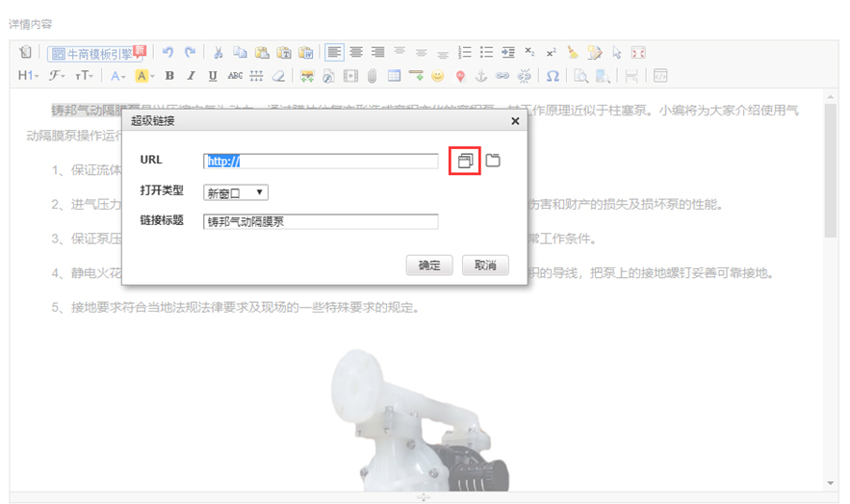Click the preview magnifier page icon
This screenshot has width=850, height=504.
(580, 76)
